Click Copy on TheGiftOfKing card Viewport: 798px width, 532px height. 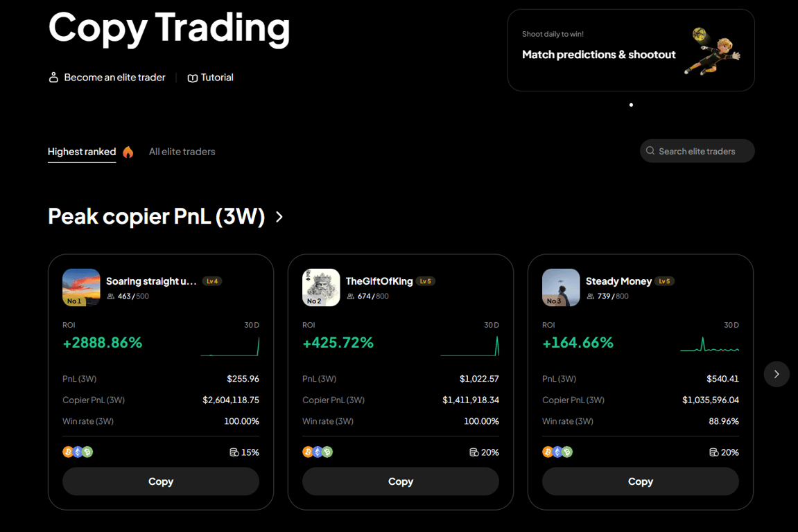coord(400,481)
